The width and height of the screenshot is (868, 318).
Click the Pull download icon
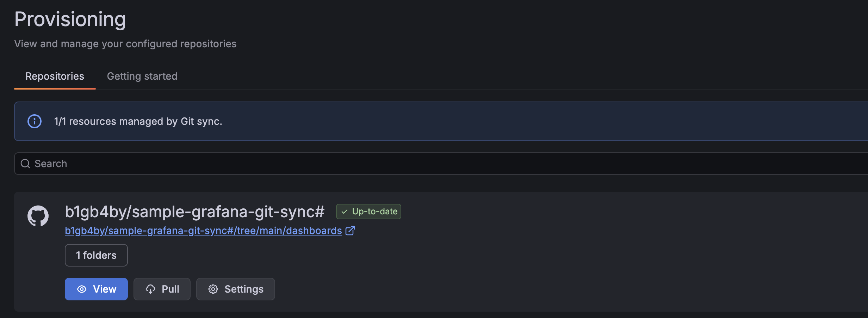pyautogui.click(x=150, y=289)
